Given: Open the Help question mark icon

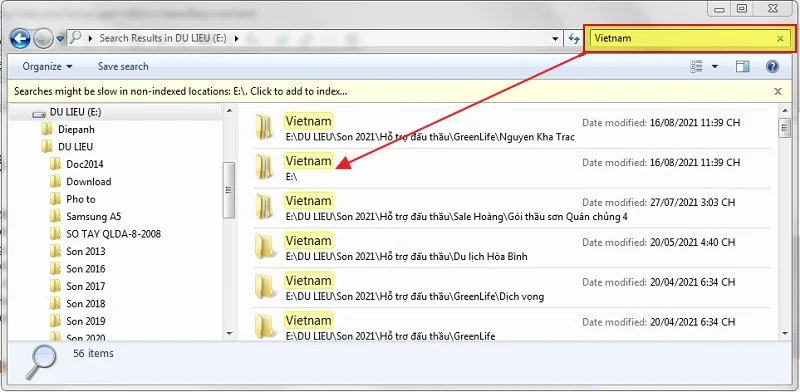Looking at the screenshot, I should pos(772,66).
